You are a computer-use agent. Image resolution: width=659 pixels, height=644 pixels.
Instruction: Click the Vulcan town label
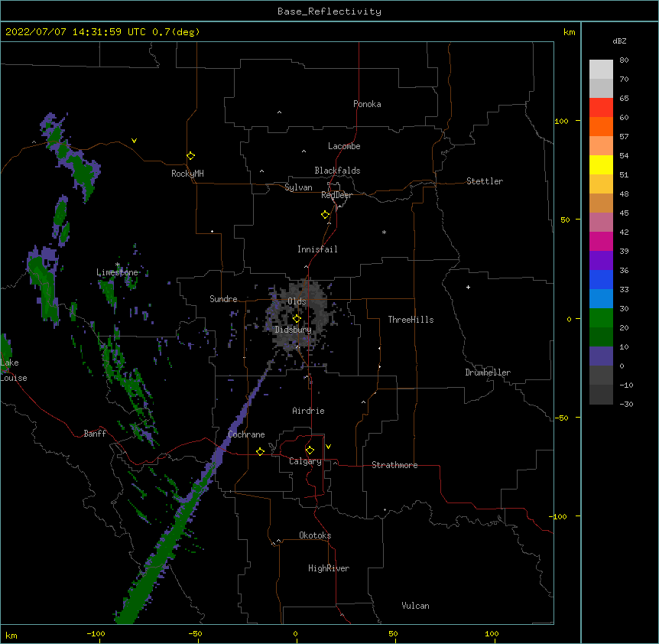(x=415, y=606)
